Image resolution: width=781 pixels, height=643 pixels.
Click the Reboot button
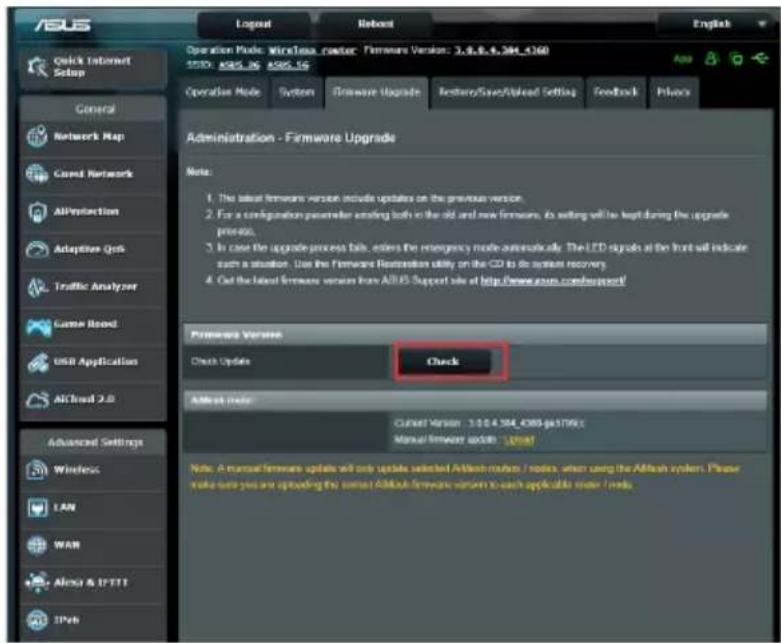pyautogui.click(x=376, y=24)
